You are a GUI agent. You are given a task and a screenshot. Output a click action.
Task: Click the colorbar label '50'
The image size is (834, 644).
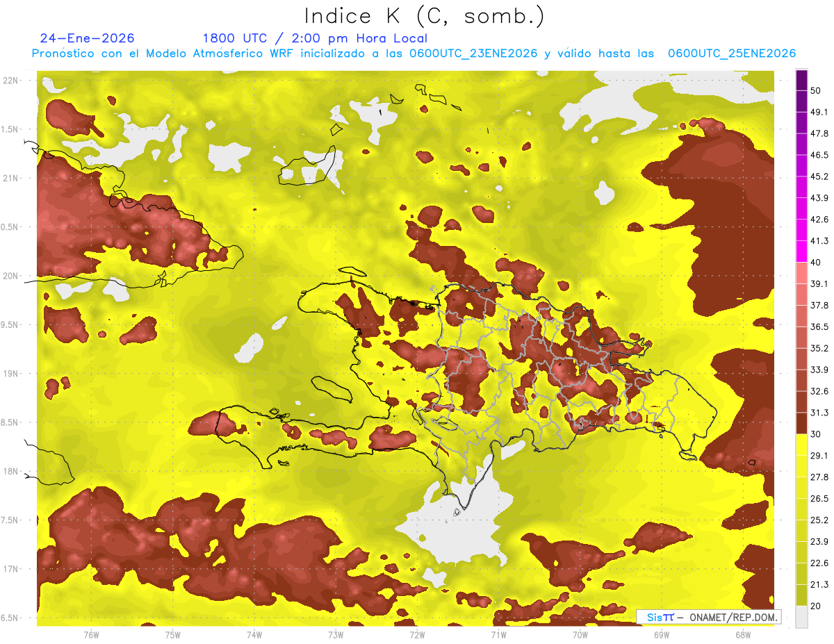[x=816, y=91]
